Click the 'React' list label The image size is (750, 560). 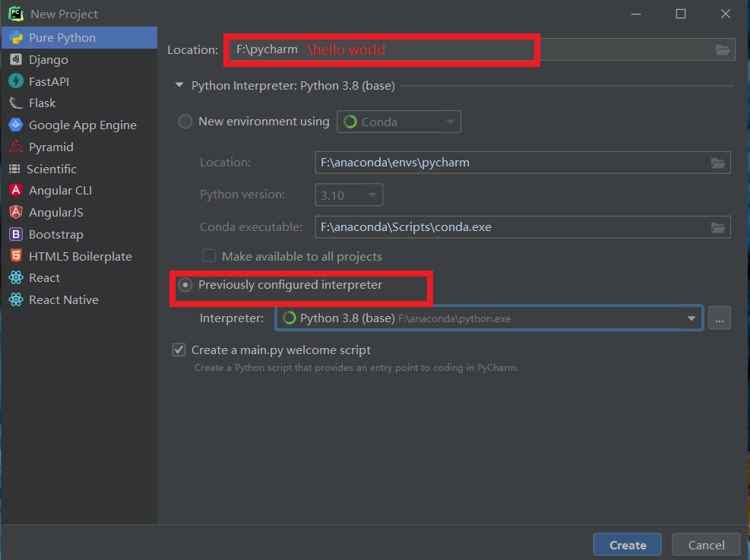pyautogui.click(x=45, y=278)
